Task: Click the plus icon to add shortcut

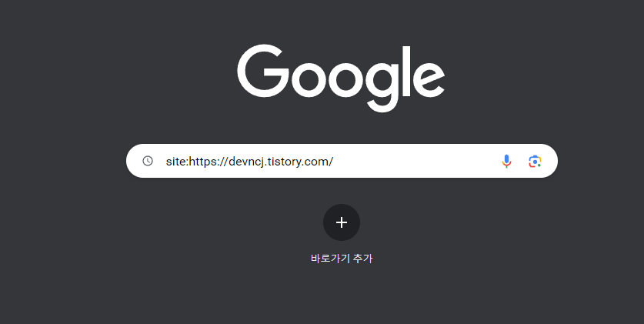Action: pyautogui.click(x=342, y=222)
